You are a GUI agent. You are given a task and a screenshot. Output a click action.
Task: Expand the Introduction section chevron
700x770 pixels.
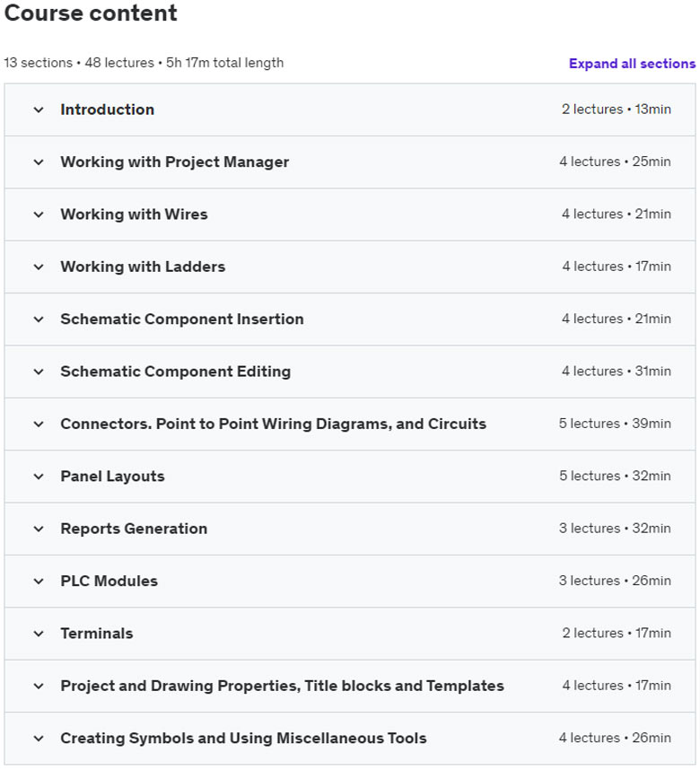pos(39,109)
